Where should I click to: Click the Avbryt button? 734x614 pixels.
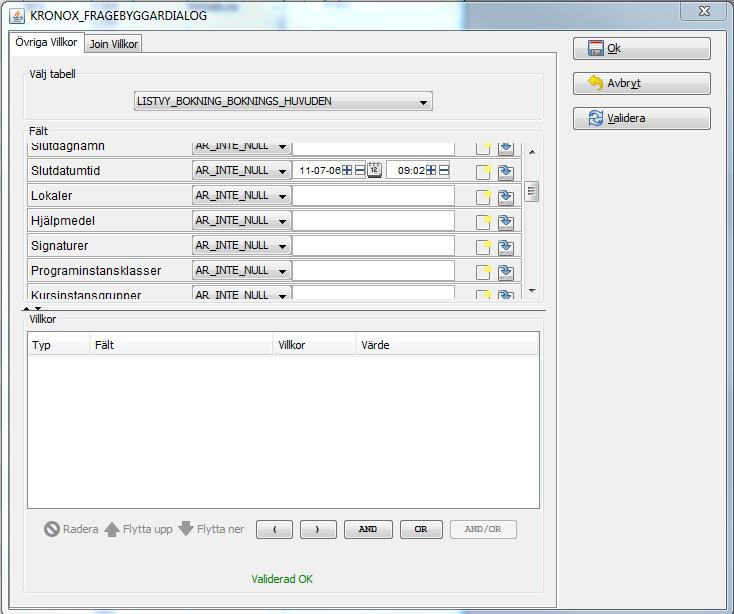click(642, 83)
